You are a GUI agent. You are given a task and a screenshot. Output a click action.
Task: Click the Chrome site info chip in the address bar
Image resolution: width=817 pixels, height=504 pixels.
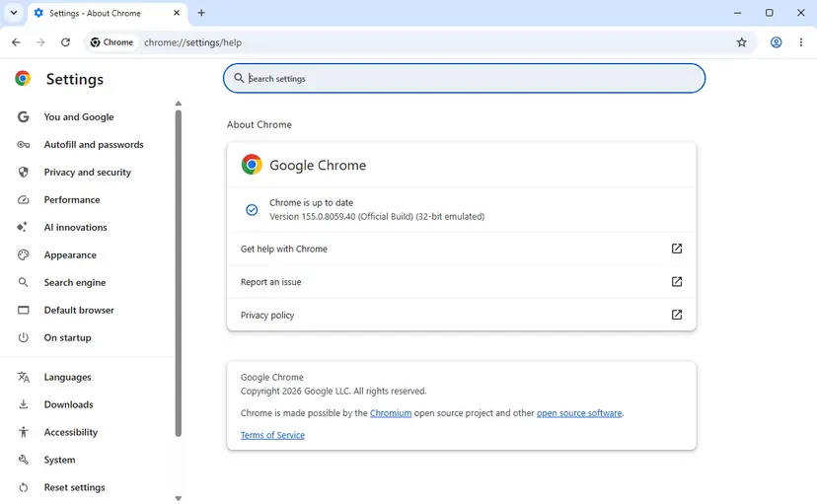[111, 42]
